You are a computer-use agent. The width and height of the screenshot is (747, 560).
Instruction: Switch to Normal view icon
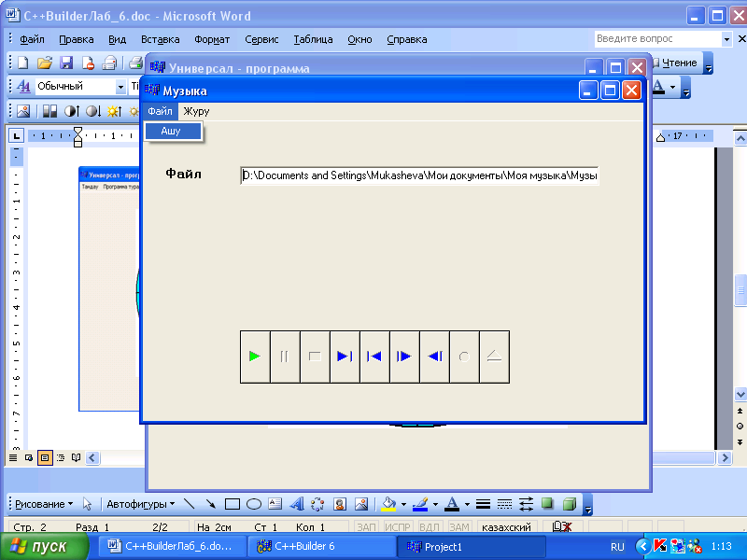tap(13, 457)
